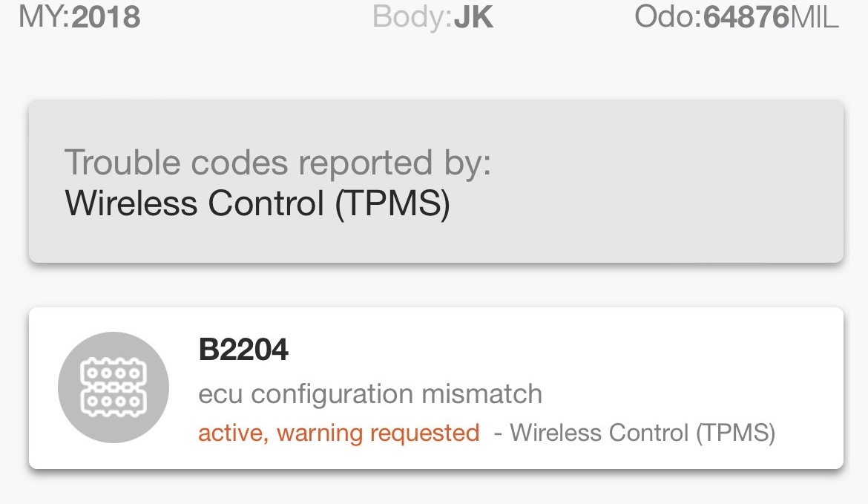Screen dimensions: 868x504
Task: Open the B2204 trouble code entry
Action: [243, 350]
